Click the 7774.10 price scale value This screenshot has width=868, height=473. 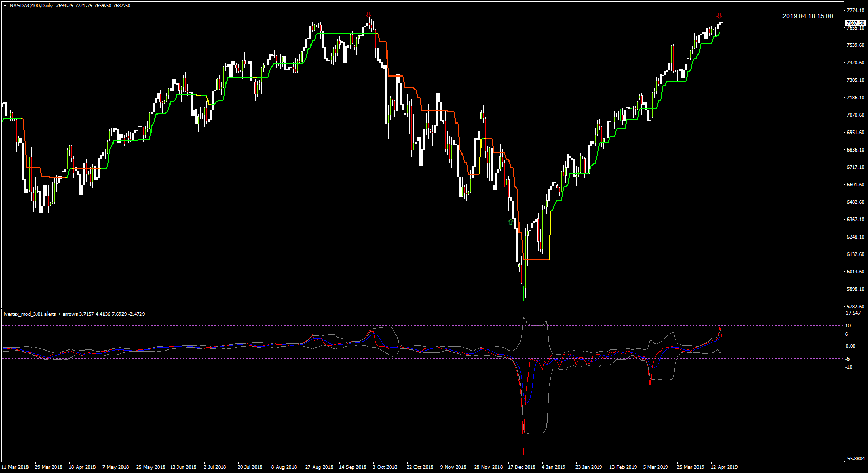855,11
